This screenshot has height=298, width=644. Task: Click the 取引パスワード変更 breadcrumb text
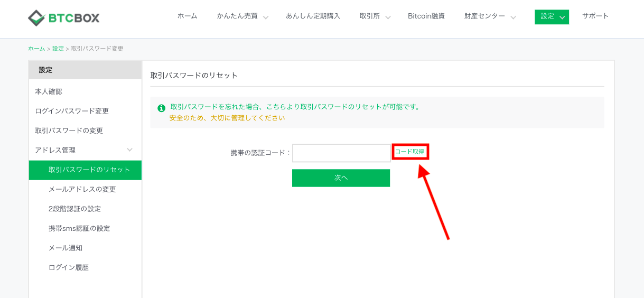coord(97,49)
